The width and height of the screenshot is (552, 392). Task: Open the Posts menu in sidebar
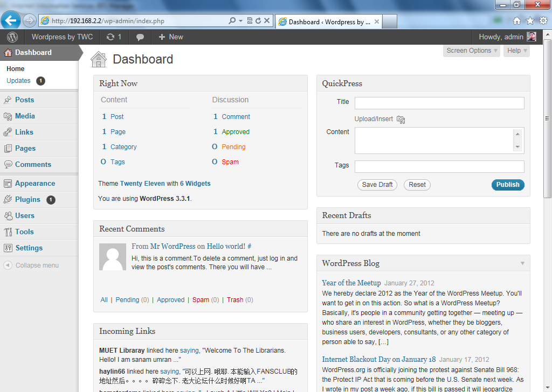click(x=25, y=100)
